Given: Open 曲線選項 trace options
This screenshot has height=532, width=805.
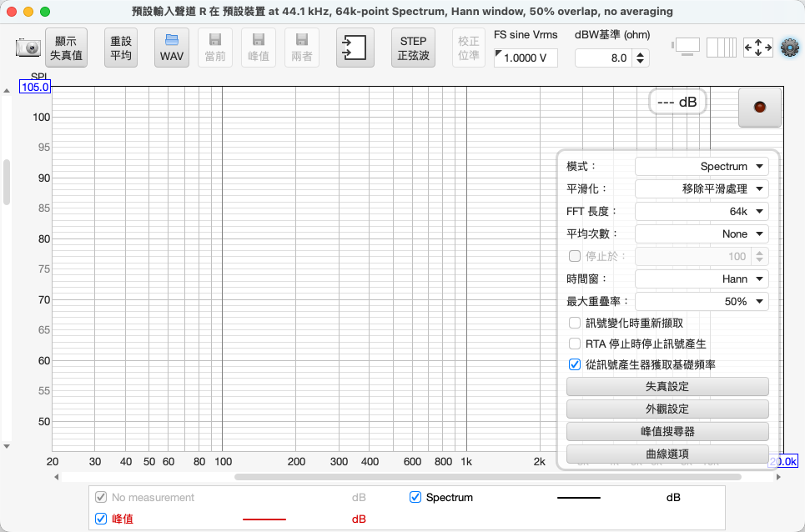Looking at the screenshot, I should 667,454.
